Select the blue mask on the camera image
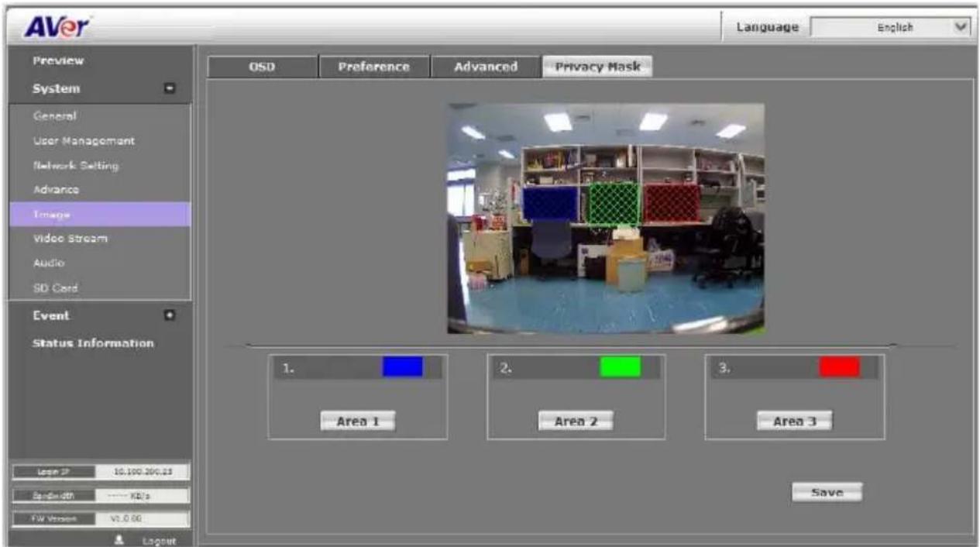This screenshot has height=547, width=980. [x=550, y=204]
